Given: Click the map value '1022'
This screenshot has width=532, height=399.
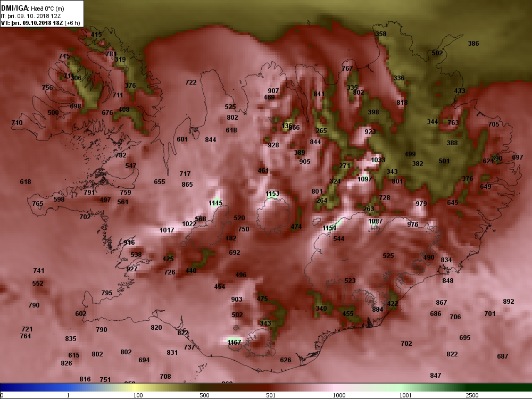Looking at the screenshot, I should tap(189, 224).
